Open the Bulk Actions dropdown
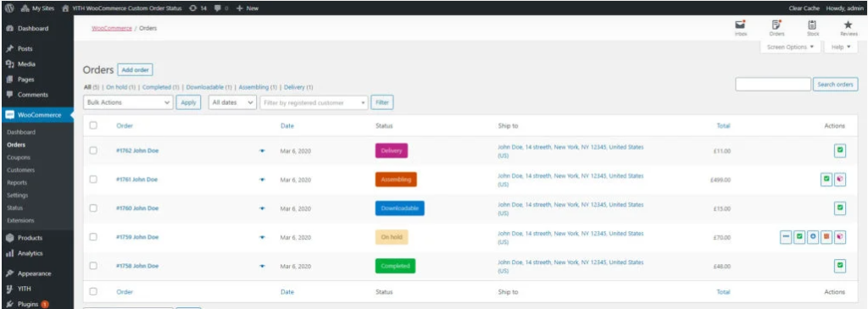868x309 pixels. (x=129, y=102)
